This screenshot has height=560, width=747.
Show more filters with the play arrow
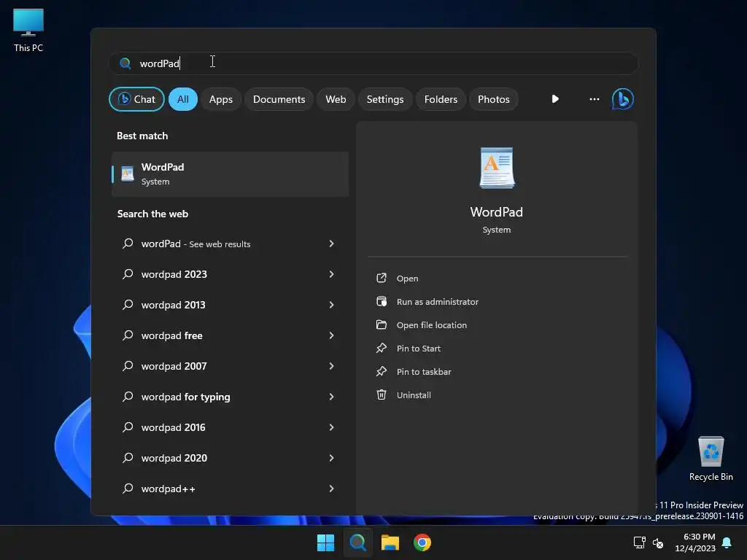coord(555,99)
